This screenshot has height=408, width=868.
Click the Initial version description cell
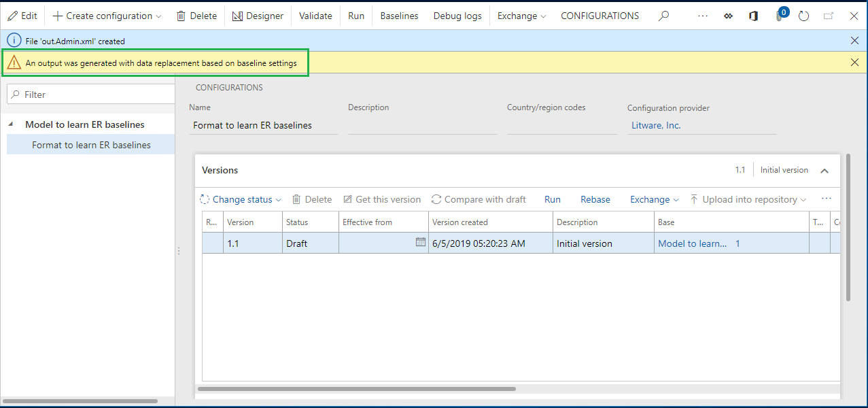click(x=604, y=243)
